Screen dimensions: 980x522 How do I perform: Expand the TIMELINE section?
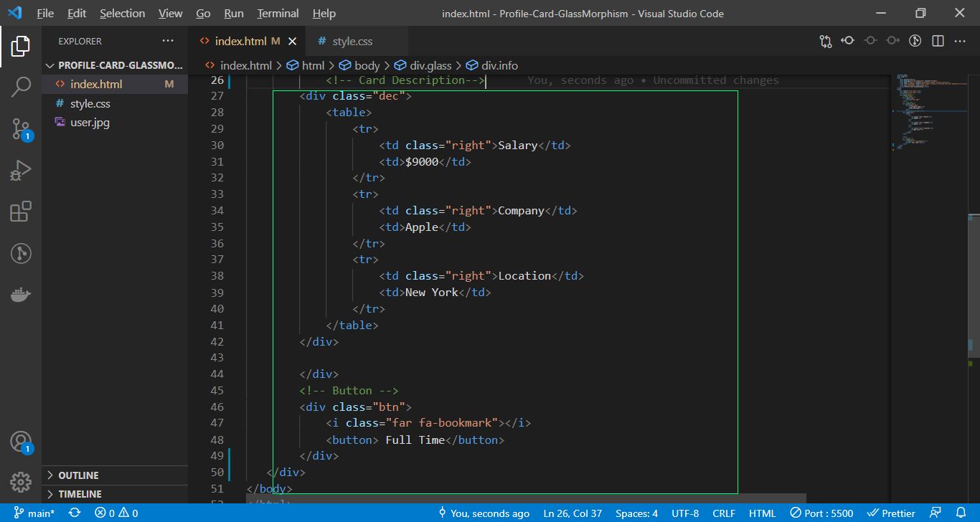115,494
